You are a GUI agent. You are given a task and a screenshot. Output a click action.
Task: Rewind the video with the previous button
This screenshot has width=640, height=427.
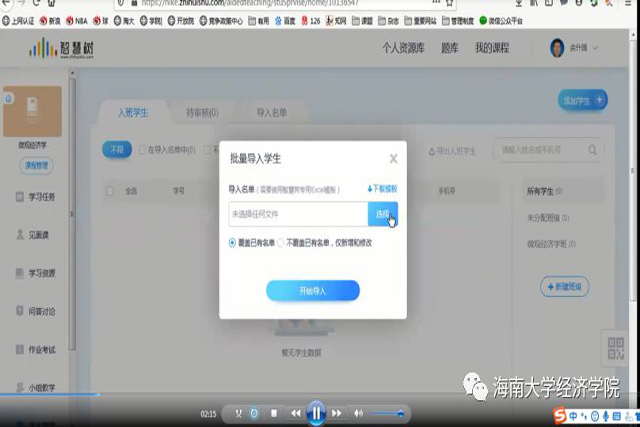point(296,413)
